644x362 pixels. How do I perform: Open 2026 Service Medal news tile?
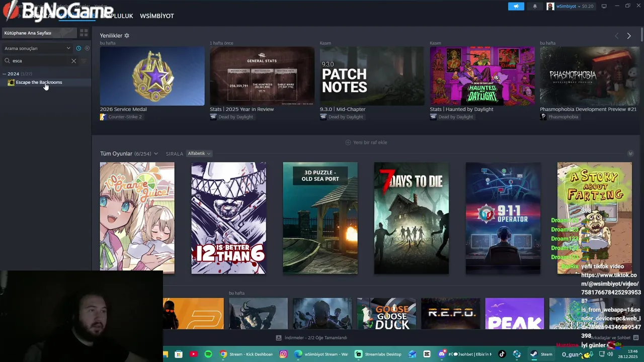point(152,76)
